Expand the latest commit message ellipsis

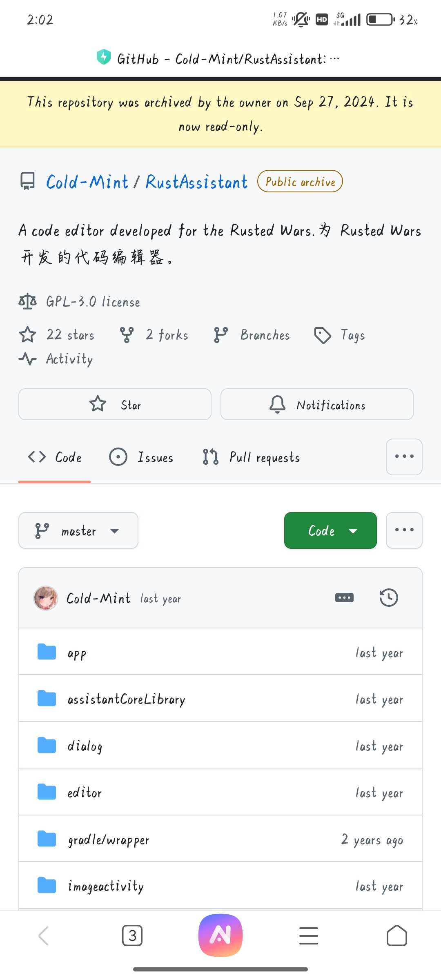point(344,598)
